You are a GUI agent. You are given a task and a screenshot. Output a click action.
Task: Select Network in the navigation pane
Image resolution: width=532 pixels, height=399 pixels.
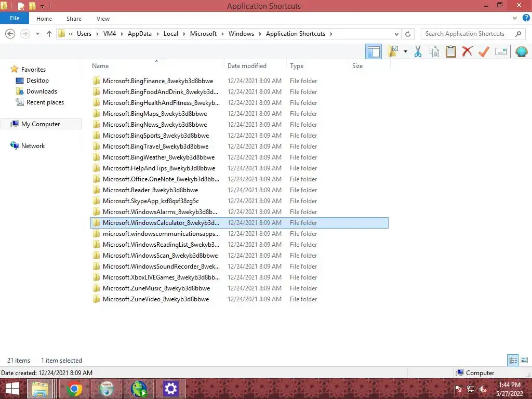pos(33,146)
